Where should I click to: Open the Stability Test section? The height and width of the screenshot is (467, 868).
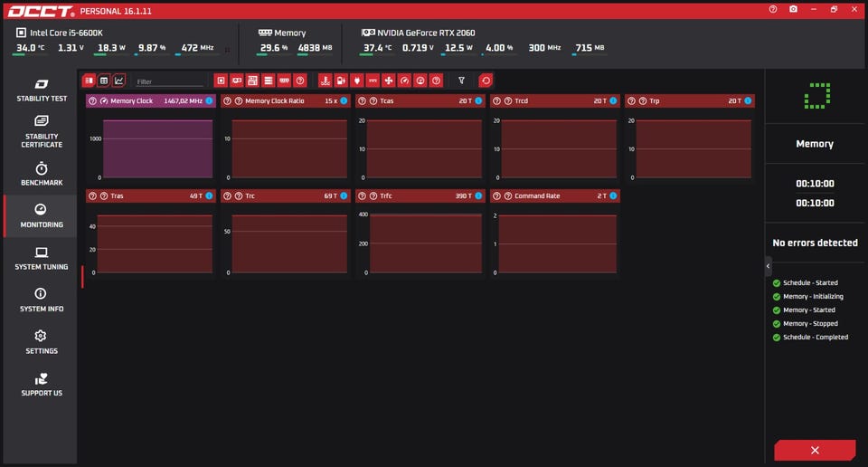[42, 91]
